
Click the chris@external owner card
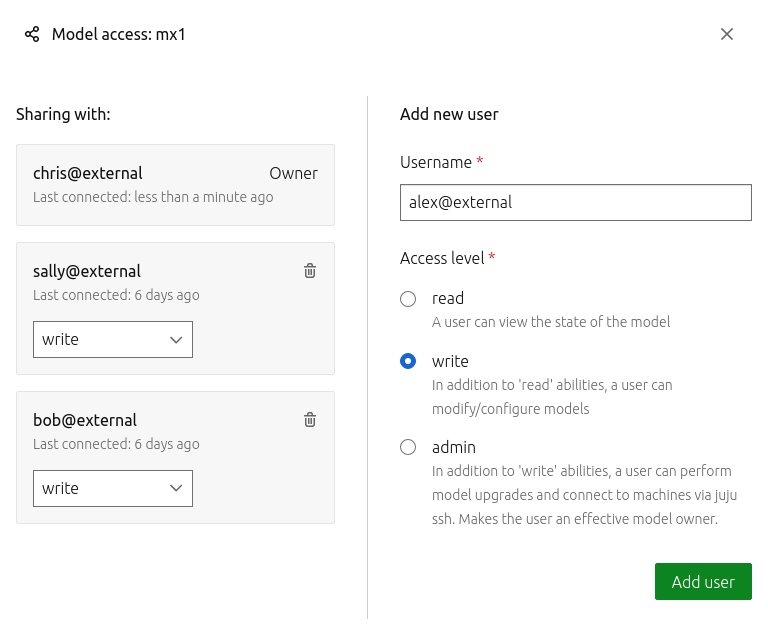[x=175, y=185]
